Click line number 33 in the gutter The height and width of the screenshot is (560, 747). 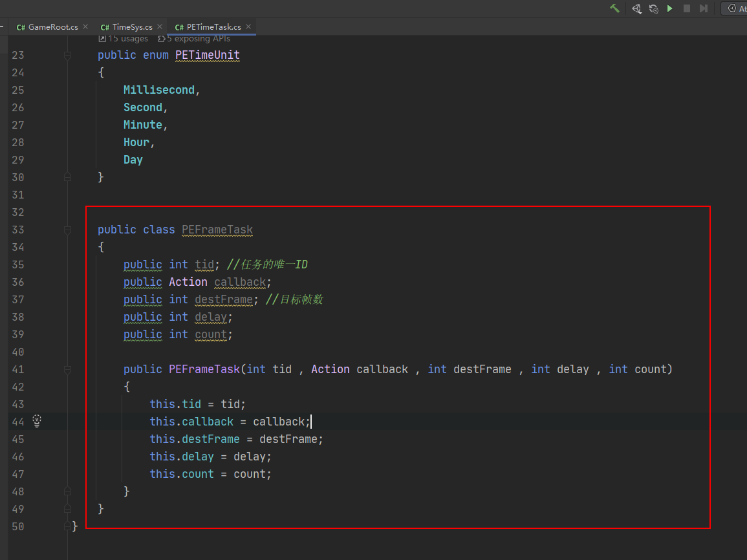[x=18, y=230]
